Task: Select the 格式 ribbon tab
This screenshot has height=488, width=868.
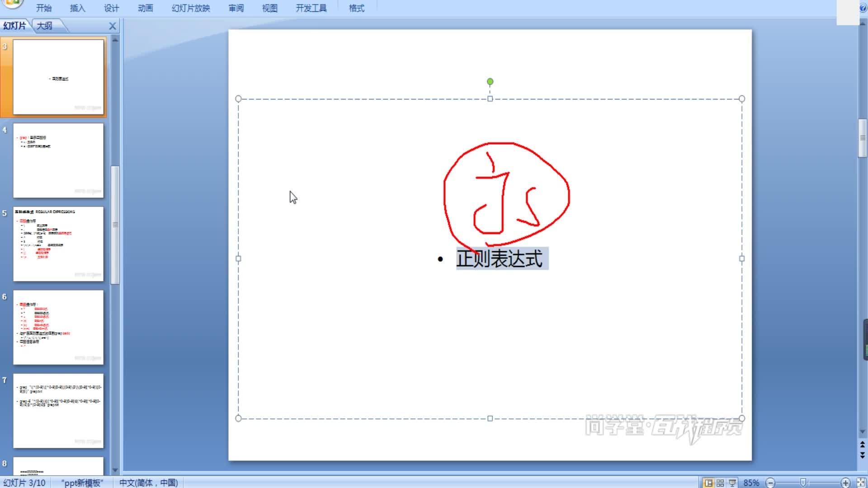Action: point(356,8)
